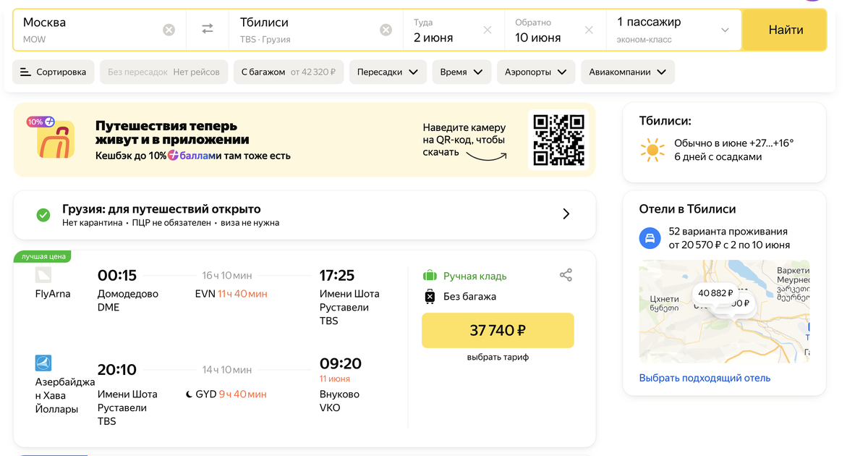The width and height of the screenshot is (868, 456).
Task: Swap departure and destination cities
Action: point(208,29)
